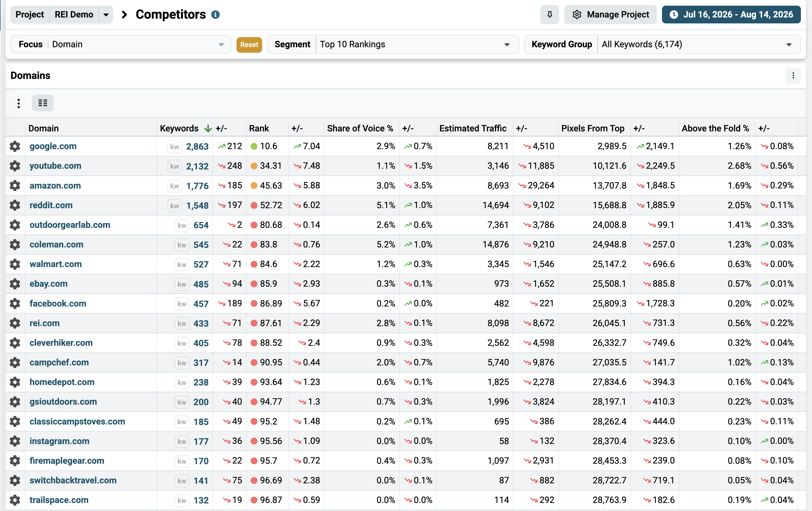Expand the REI Demo project dropdown arrow

pyautogui.click(x=106, y=15)
